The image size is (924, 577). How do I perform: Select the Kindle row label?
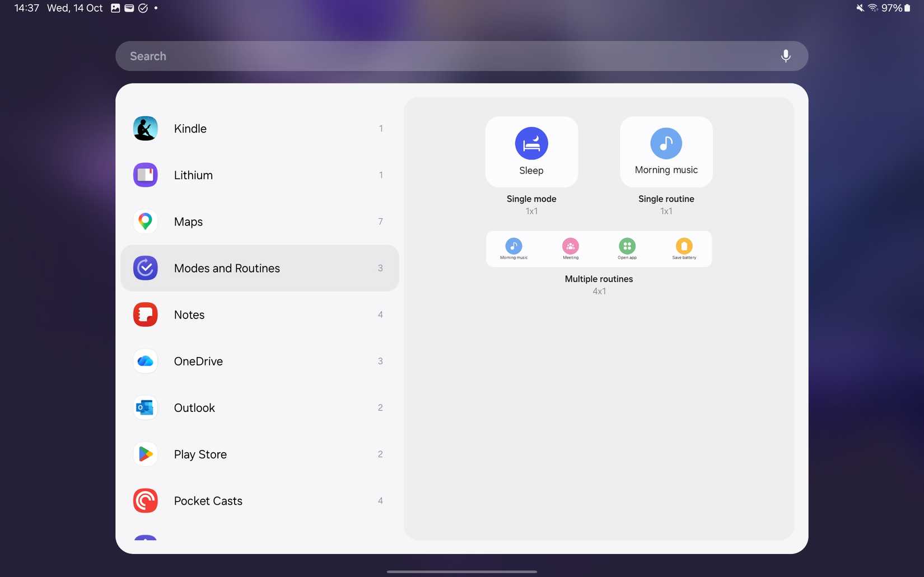190,129
